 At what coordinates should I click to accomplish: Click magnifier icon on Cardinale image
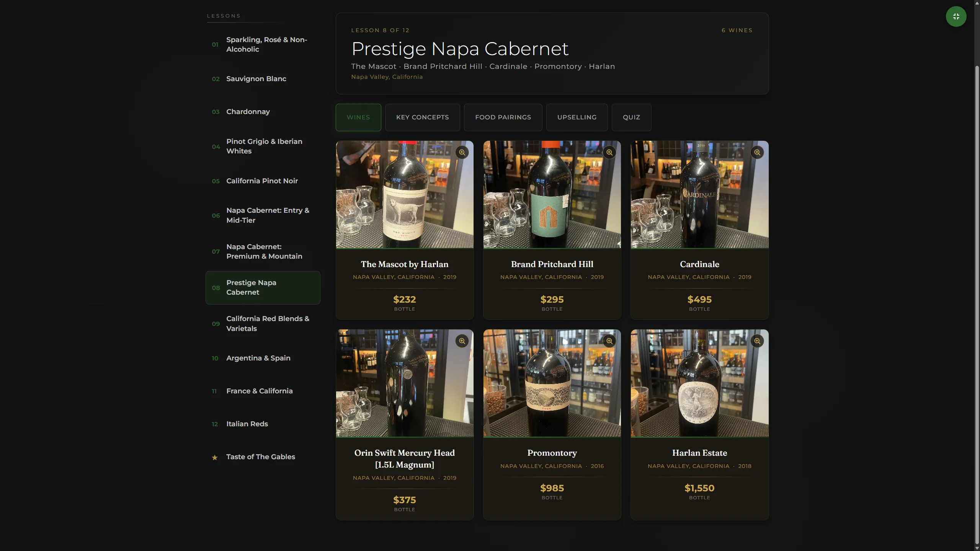(x=757, y=152)
